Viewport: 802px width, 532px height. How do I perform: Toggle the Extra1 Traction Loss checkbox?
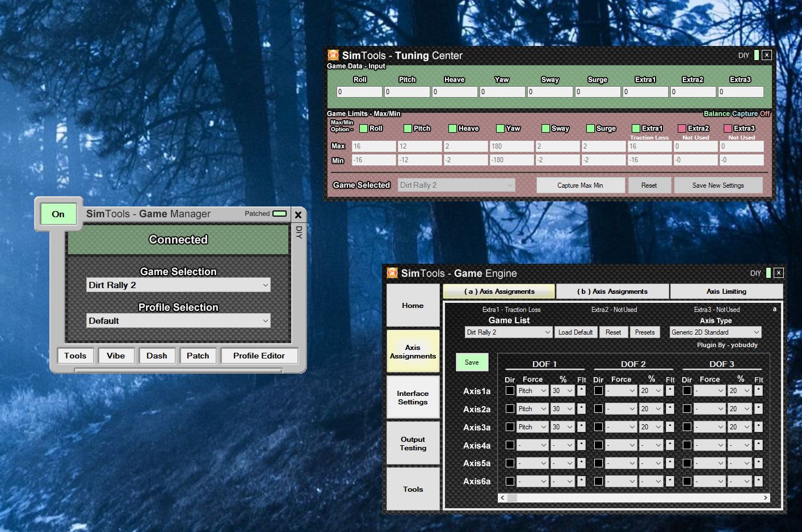(x=636, y=128)
